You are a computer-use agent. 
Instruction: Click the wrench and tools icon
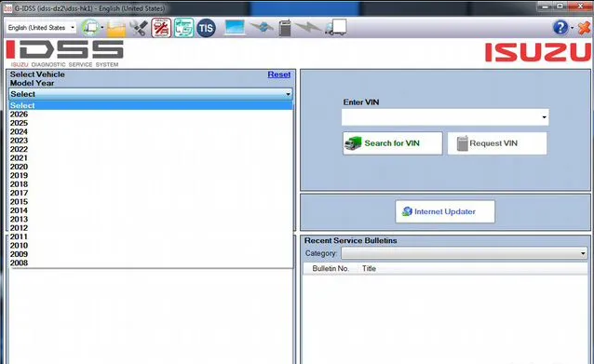click(139, 28)
